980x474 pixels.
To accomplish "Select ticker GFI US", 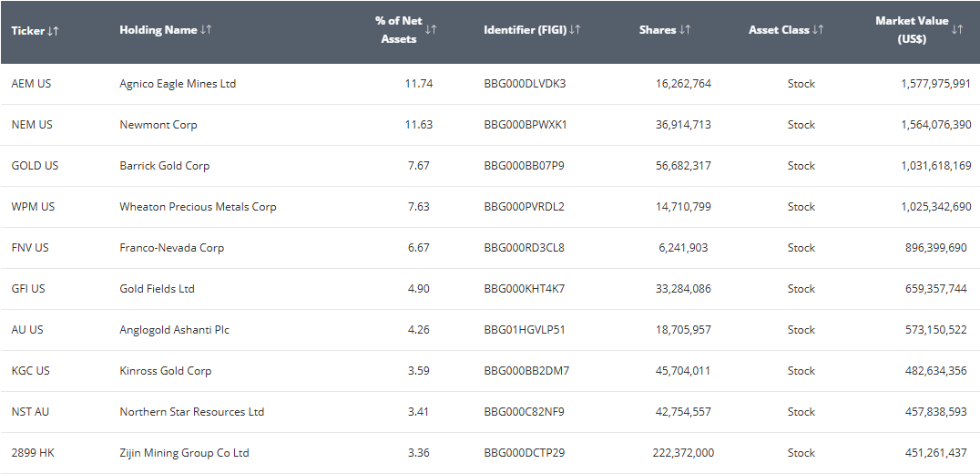I will 28,289.
